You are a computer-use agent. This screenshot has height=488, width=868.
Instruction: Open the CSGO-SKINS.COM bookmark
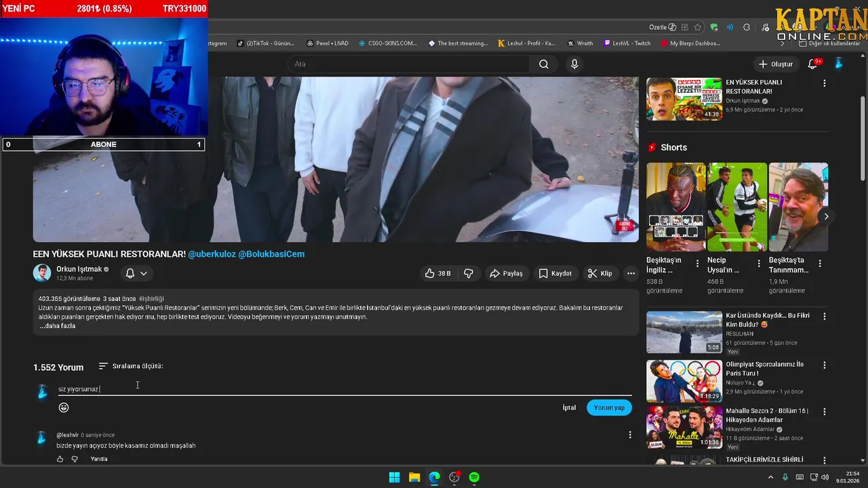pyautogui.click(x=388, y=43)
